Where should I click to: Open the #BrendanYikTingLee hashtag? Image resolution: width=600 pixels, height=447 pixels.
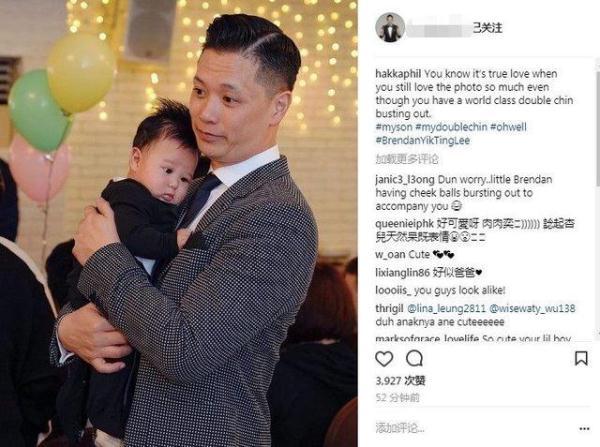422,140
